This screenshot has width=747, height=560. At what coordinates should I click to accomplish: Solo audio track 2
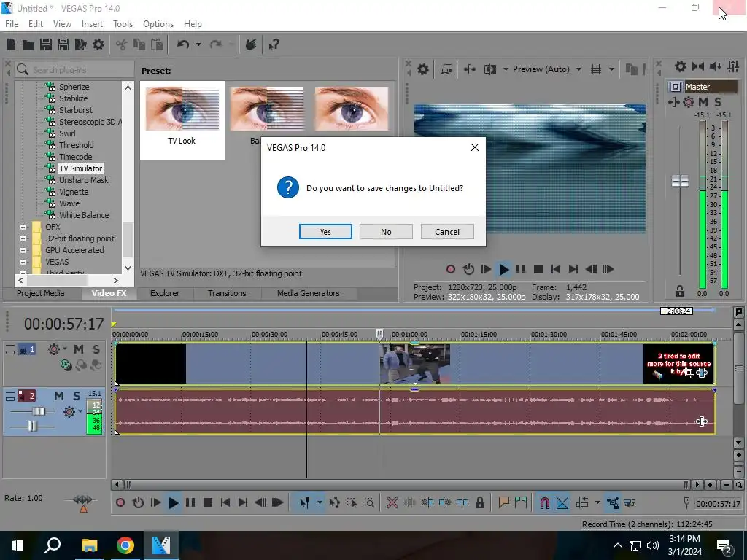[76, 396]
